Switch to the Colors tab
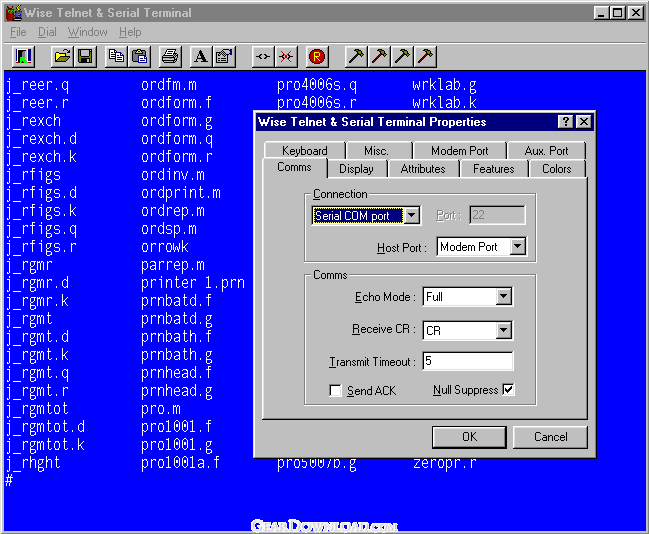This screenshot has height=534, width=649. coord(556,169)
